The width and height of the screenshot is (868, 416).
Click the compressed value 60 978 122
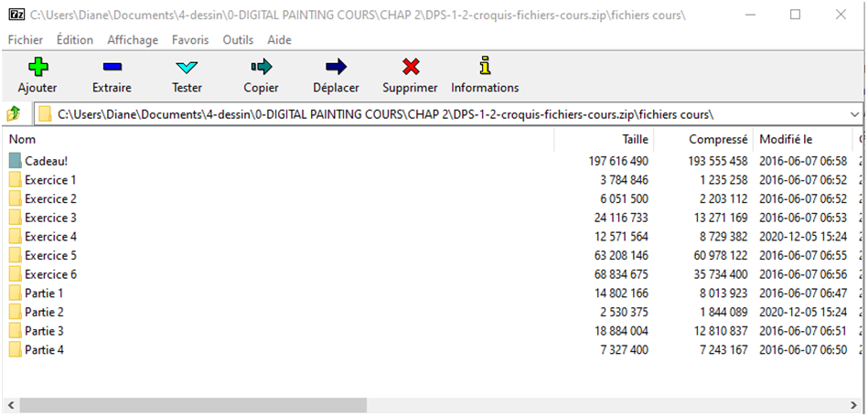(721, 255)
